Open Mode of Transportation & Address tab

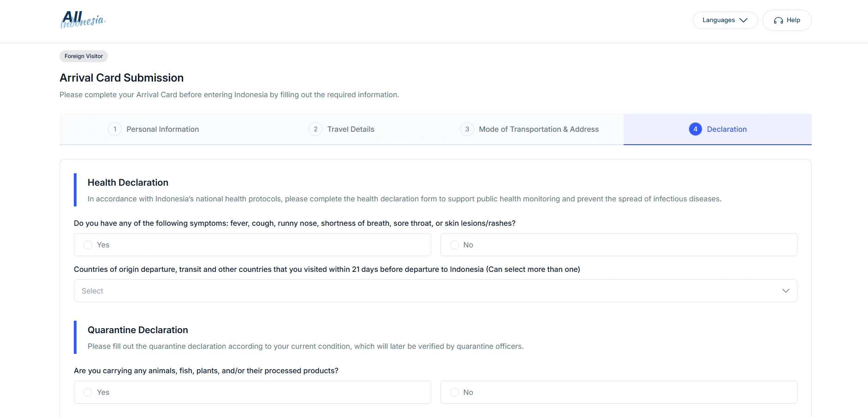538,129
